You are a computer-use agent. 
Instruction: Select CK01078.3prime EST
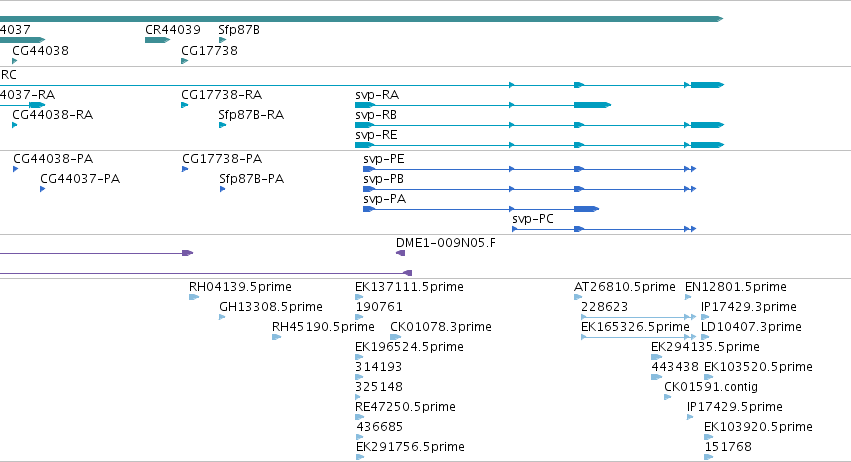[441, 327]
